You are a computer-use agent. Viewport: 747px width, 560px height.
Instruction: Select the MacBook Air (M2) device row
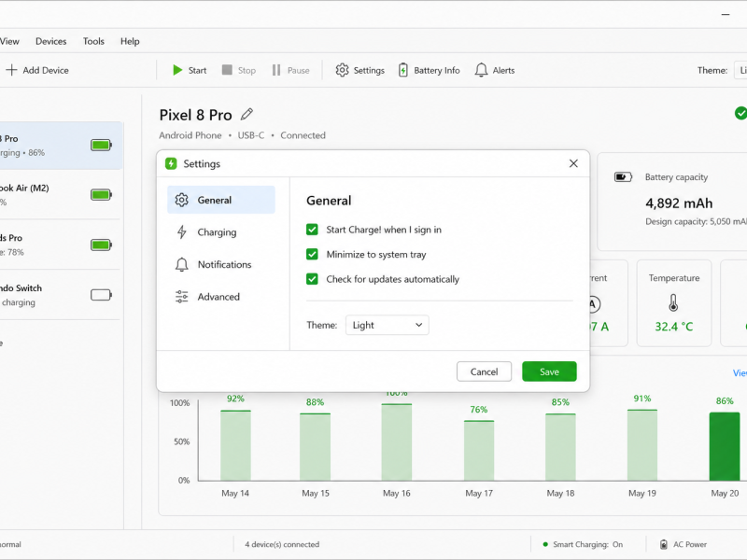60,195
